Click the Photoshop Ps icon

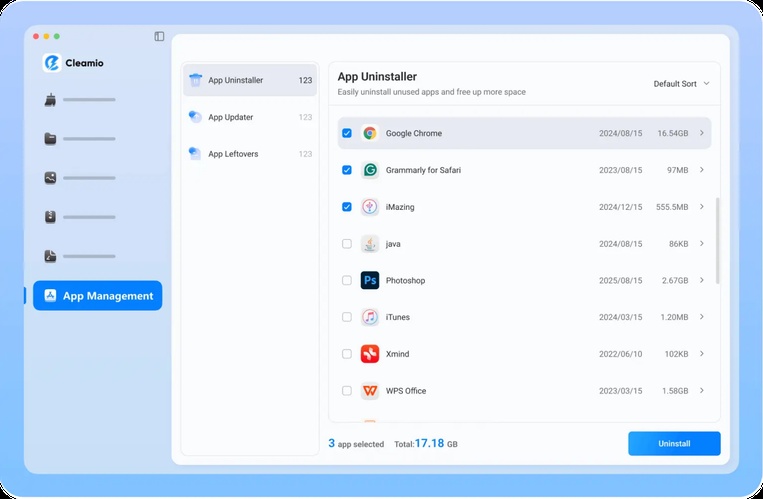pyautogui.click(x=370, y=281)
